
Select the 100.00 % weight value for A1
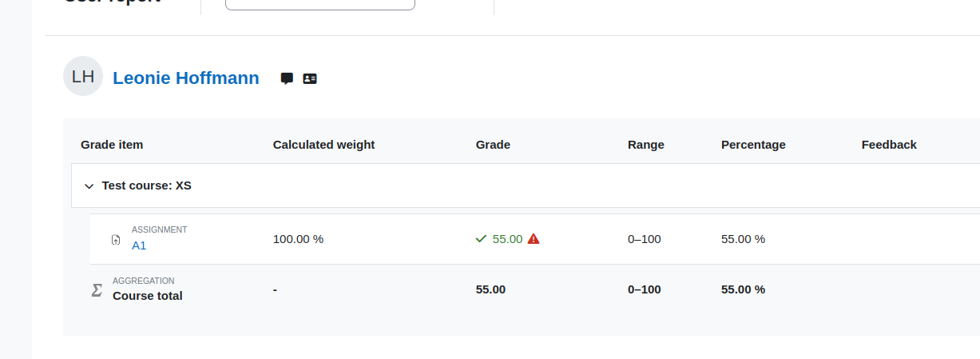[298, 238]
